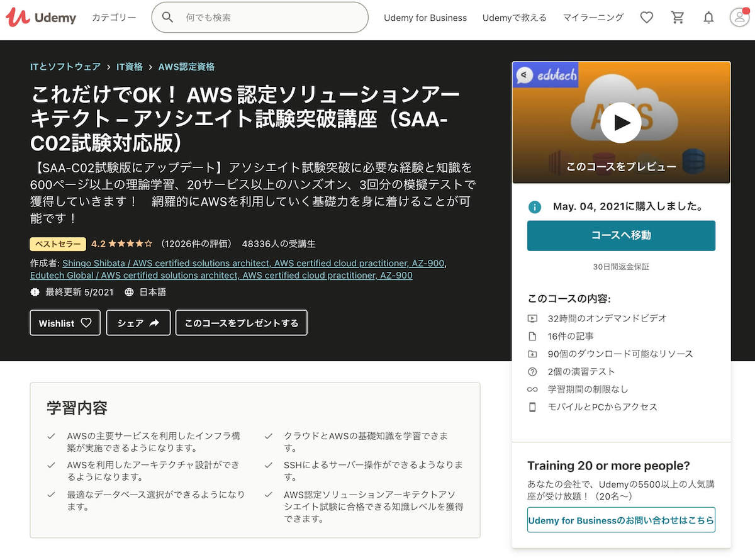
Task: Click the search magnifier icon
Action: point(167,18)
